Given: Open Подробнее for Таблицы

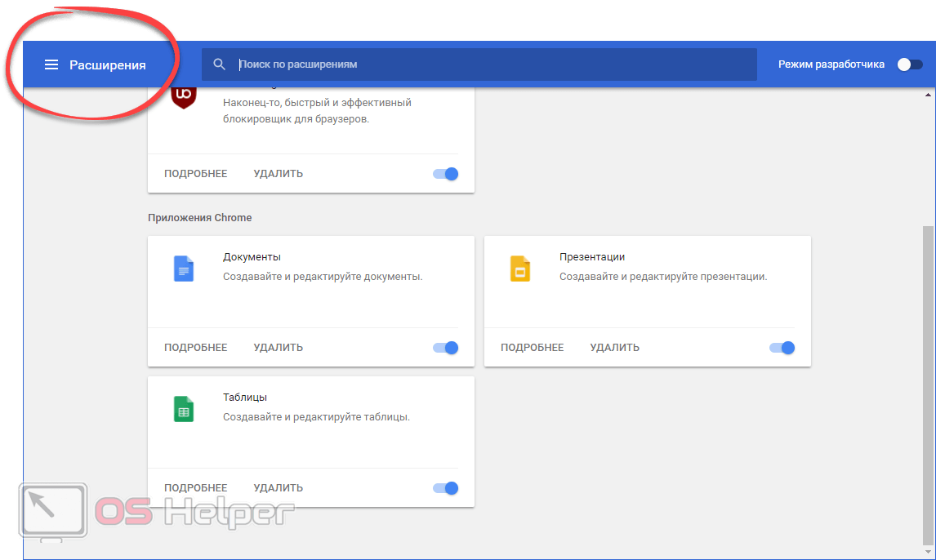Looking at the screenshot, I should (x=196, y=488).
